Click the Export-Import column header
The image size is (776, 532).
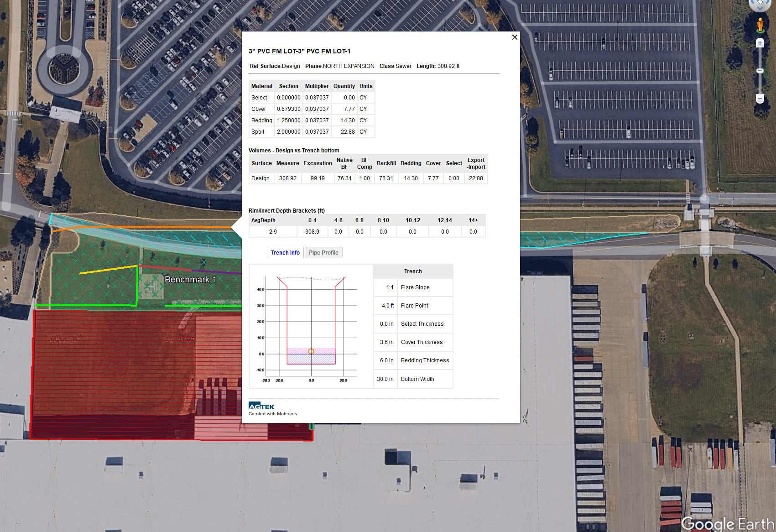476,163
